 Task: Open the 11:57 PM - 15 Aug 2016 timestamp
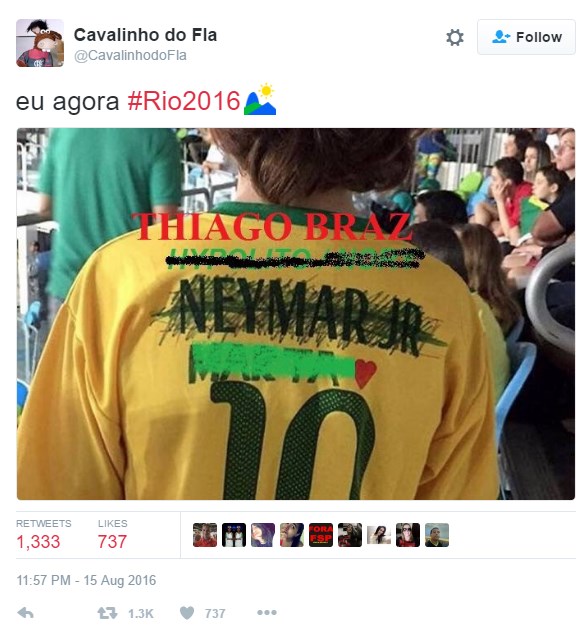(86, 580)
